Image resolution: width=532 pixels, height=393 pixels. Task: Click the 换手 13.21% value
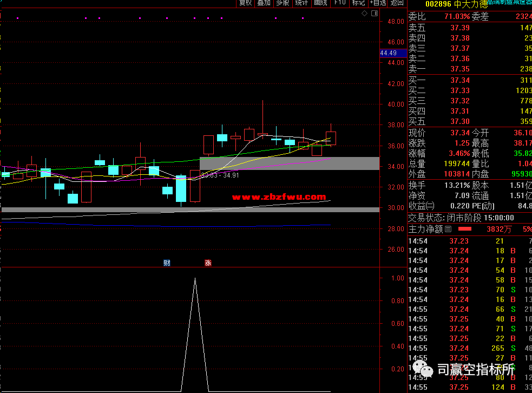tap(457, 185)
